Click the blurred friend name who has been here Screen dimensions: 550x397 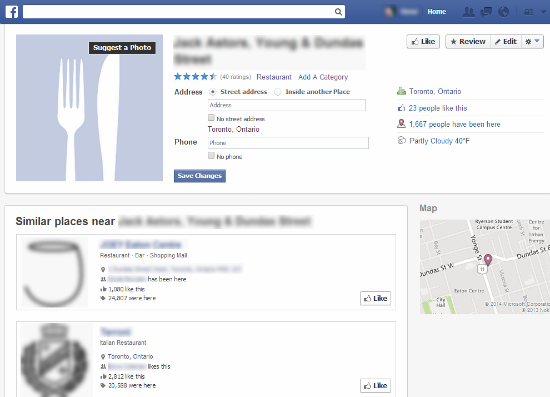coord(127,279)
